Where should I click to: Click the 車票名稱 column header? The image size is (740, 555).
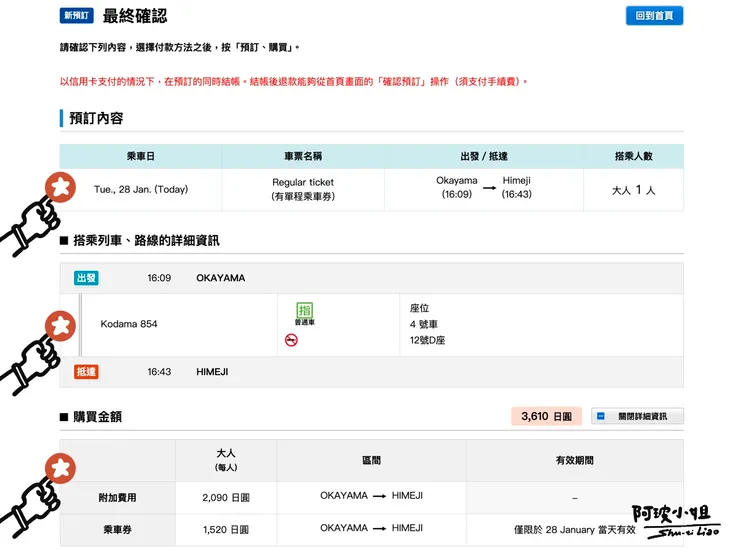click(303, 156)
